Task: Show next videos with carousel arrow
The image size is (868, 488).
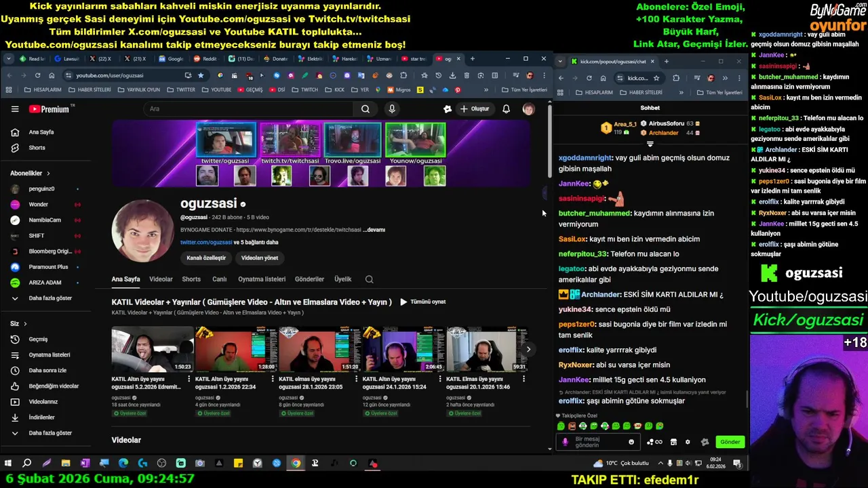Action: click(528, 349)
